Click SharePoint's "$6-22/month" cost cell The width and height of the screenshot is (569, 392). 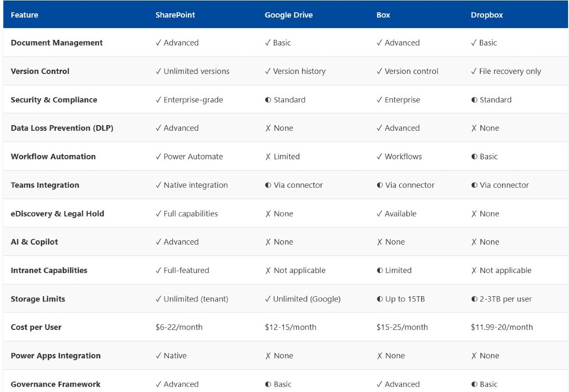(179, 327)
